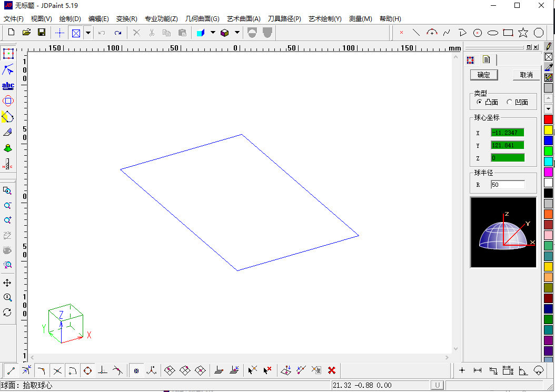Click the Y coordinate input field
The image size is (555, 392).
pyautogui.click(x=507, y=145)
